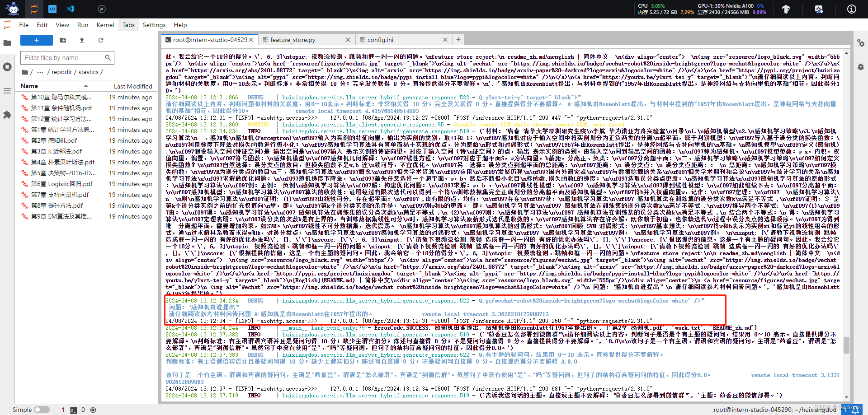Select file 第3章 k 近邻法.pdf
The image size is (868, 415).
tap(87, 151)
